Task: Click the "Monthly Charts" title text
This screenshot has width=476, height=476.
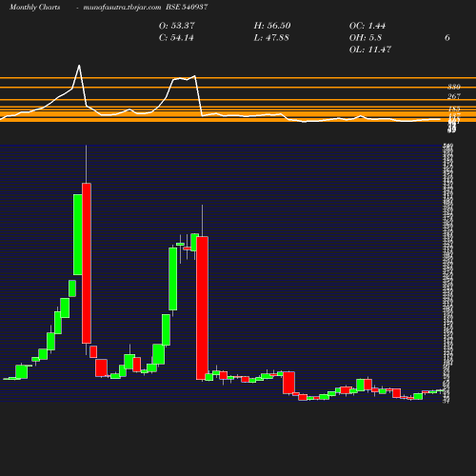Action: tap(35, 8)
